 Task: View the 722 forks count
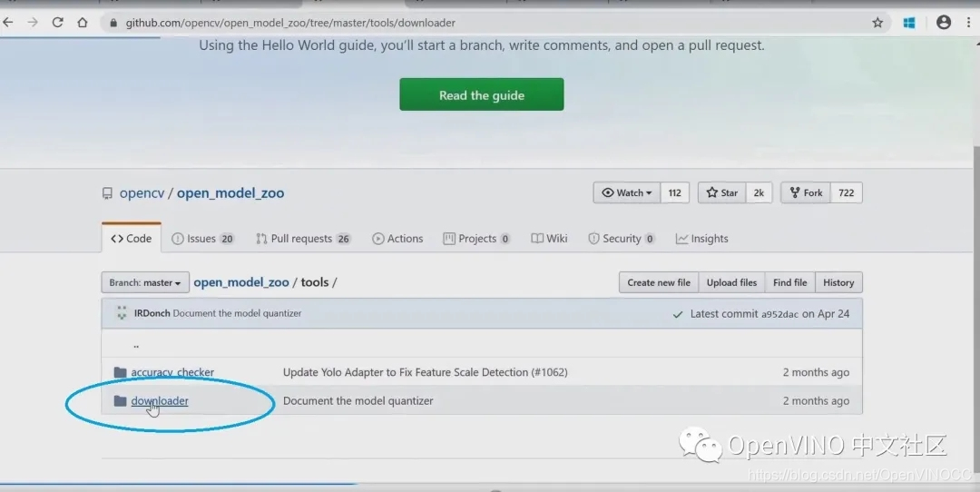tap(847, 192)
